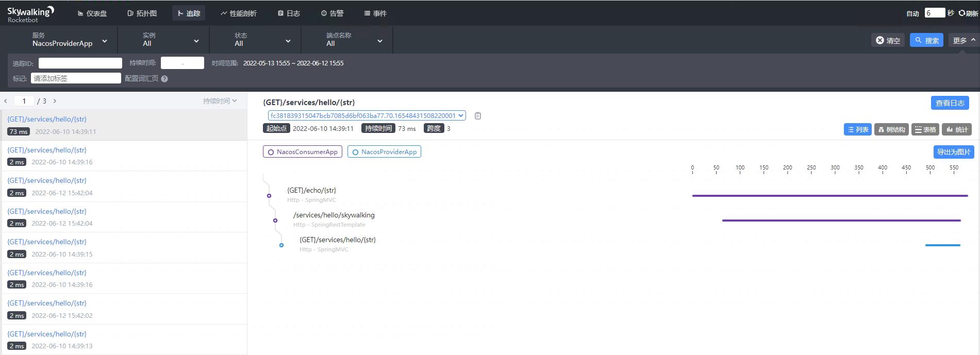Edit the auto refresh seconds field

click(935, 13)
